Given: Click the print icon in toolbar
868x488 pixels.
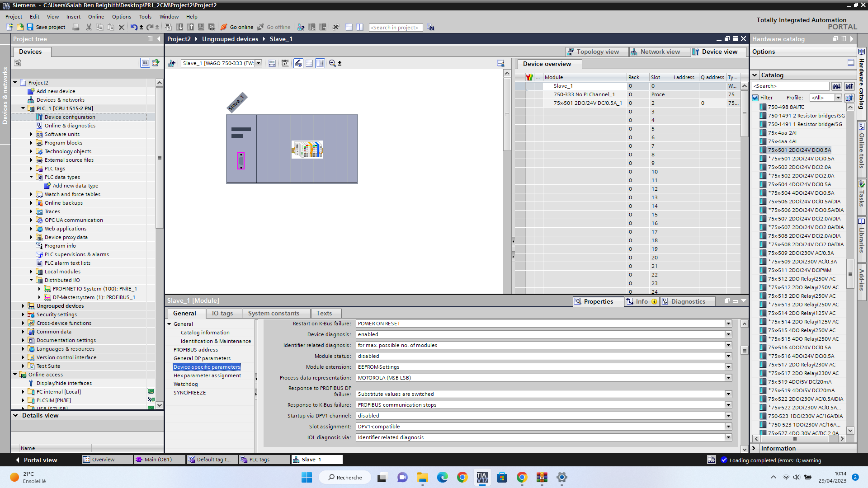Looking at the screenshot, I should pyautogui.click(x=76, y=27).
